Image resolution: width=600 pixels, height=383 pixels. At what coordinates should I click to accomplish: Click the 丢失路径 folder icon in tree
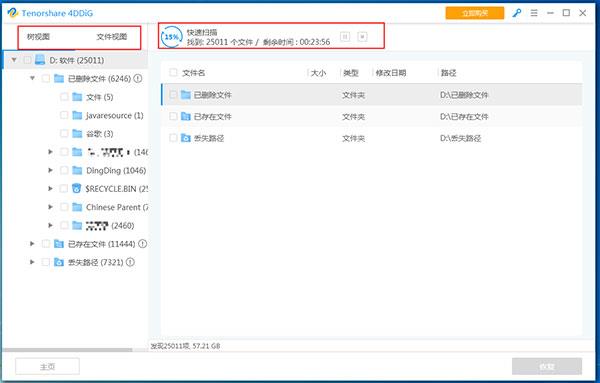(59, 262)
